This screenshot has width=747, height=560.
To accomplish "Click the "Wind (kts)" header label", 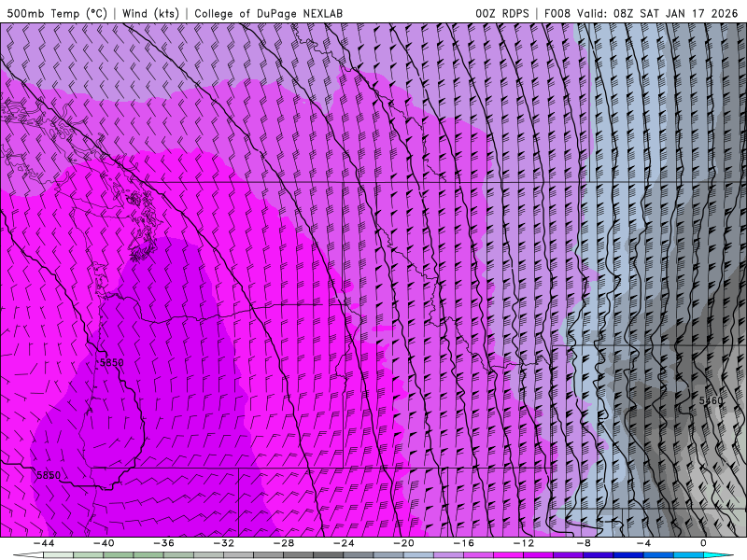I will [150, 13].
